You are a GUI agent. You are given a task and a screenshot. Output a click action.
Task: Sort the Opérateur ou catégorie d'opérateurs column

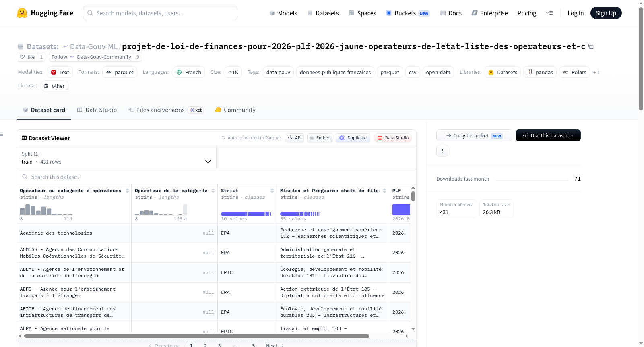point(127,191)
